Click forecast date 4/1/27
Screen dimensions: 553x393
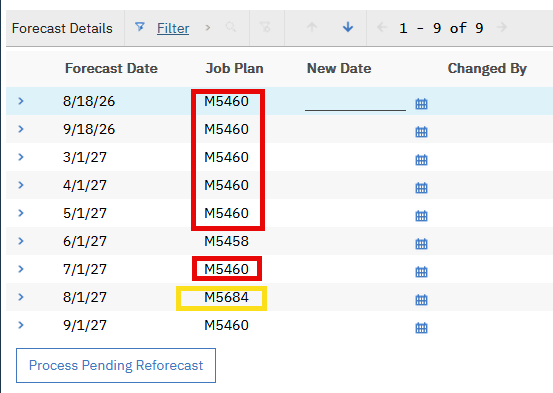(x=85, y=185)
